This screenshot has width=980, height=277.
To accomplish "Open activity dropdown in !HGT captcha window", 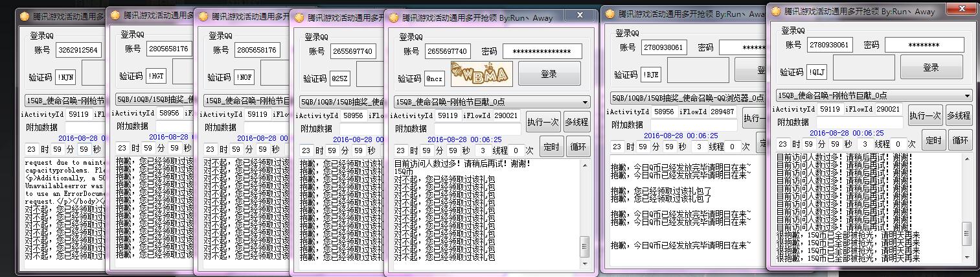I will [x=154, y=99].
